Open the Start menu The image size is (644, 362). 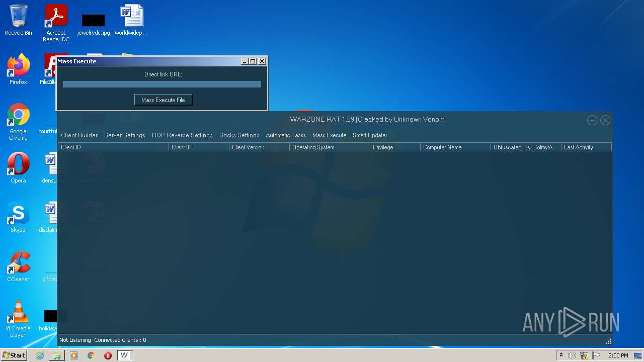pos(14,355)
